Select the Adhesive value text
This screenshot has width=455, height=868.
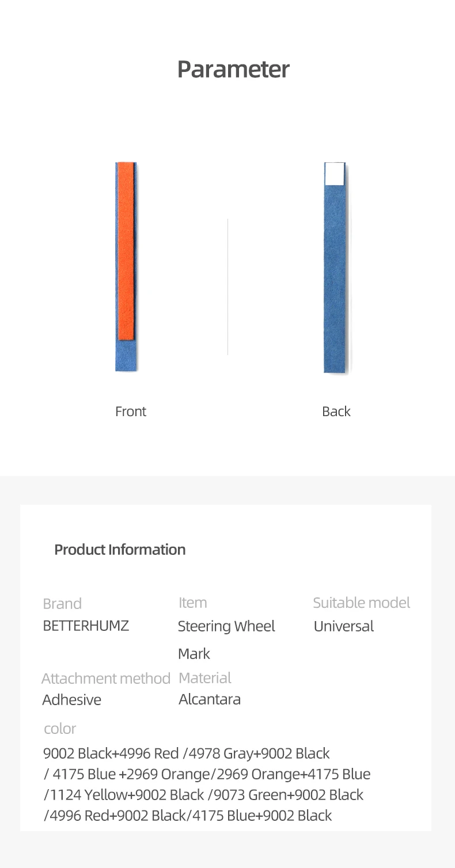[x=71, y=700]
